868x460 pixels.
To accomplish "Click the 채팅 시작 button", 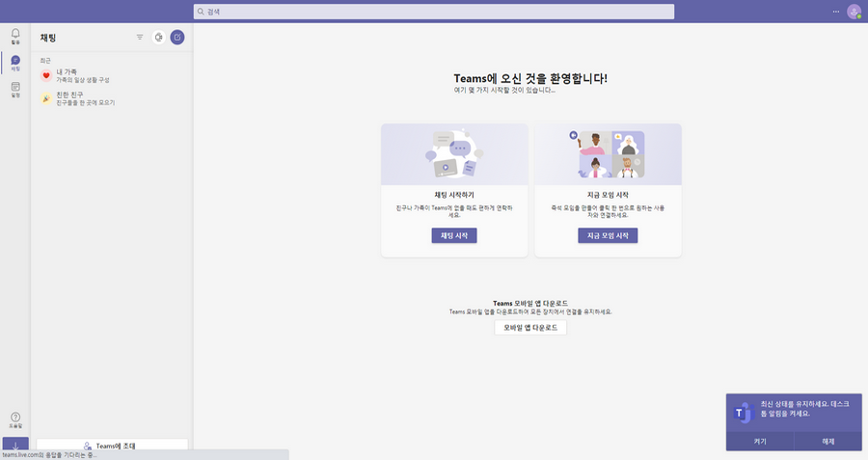I will (454, 236).
